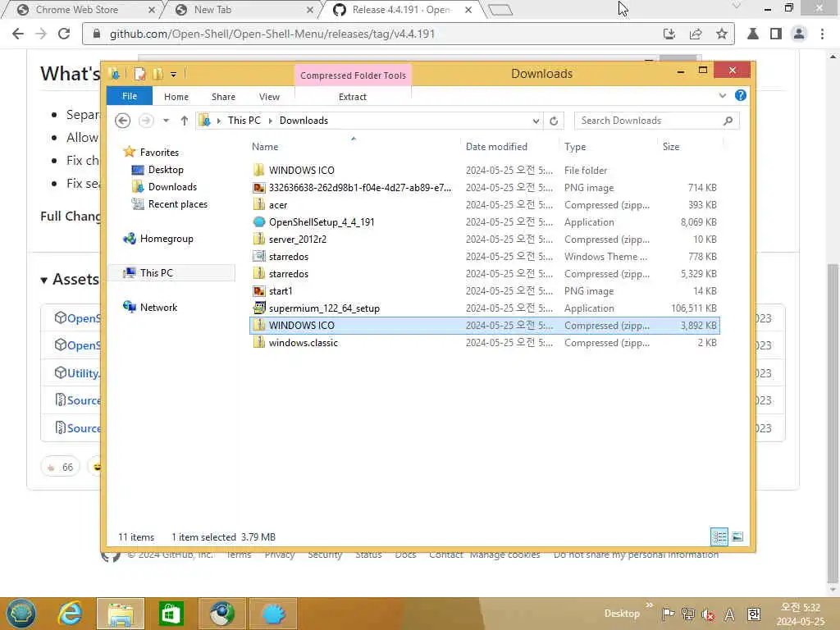Click the Properties quick access icon
This screenshot has width=840, height=630.
(x=139, y=74)
